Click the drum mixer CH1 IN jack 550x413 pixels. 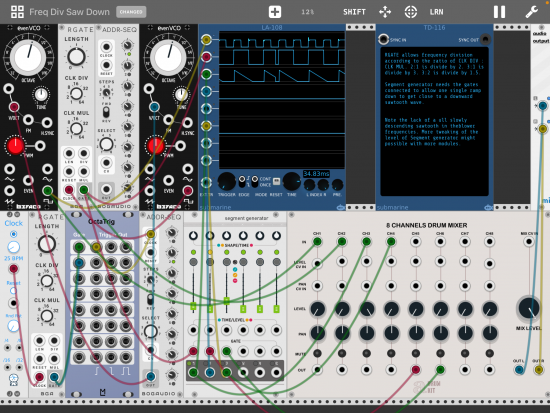point(317,241)
